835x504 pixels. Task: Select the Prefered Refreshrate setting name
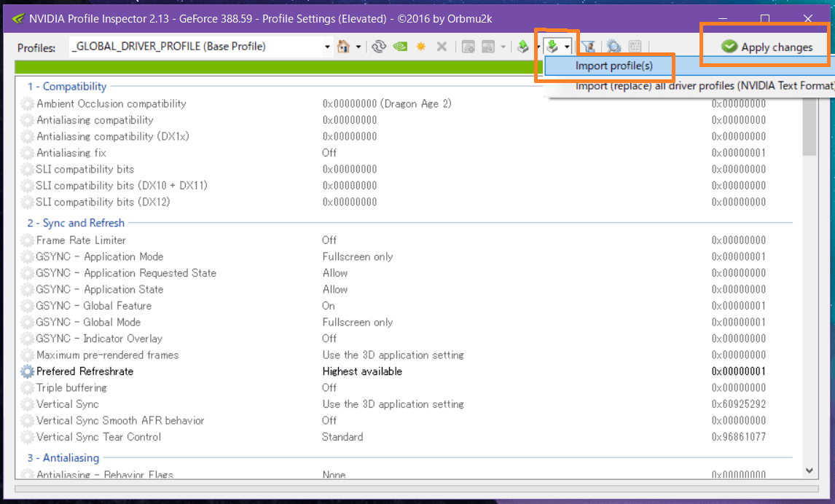[x=85, y=371]
